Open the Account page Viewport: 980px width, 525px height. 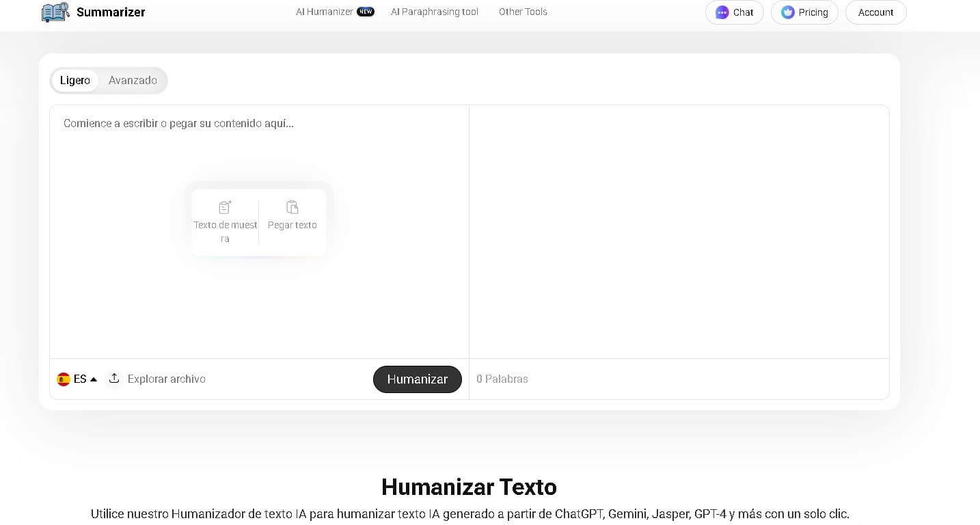click(x=875, y=12)
